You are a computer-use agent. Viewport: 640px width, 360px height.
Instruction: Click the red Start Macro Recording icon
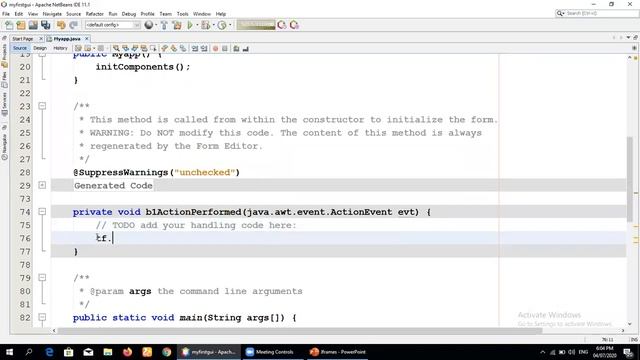pos(216,49)
